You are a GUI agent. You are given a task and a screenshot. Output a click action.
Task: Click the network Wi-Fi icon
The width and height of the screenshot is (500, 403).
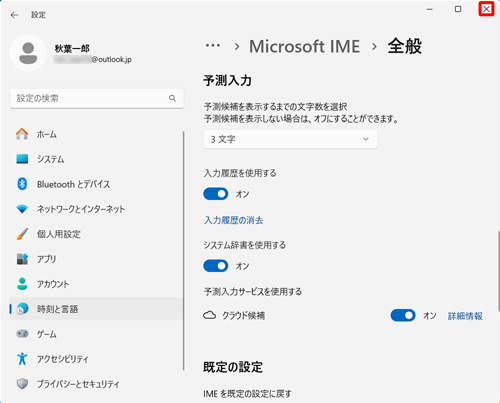(x=22, y=209)
